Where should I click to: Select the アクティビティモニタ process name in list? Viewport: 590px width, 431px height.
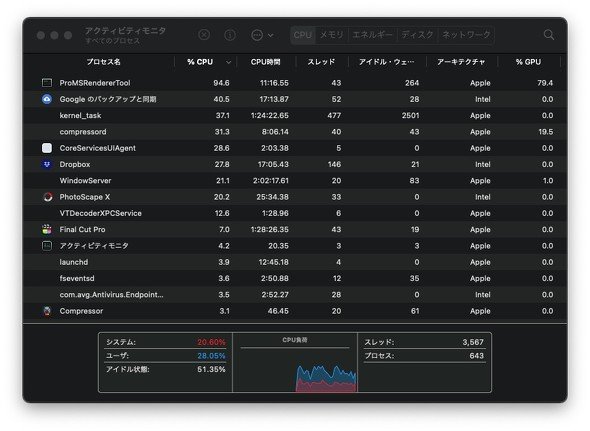[94, 246]
